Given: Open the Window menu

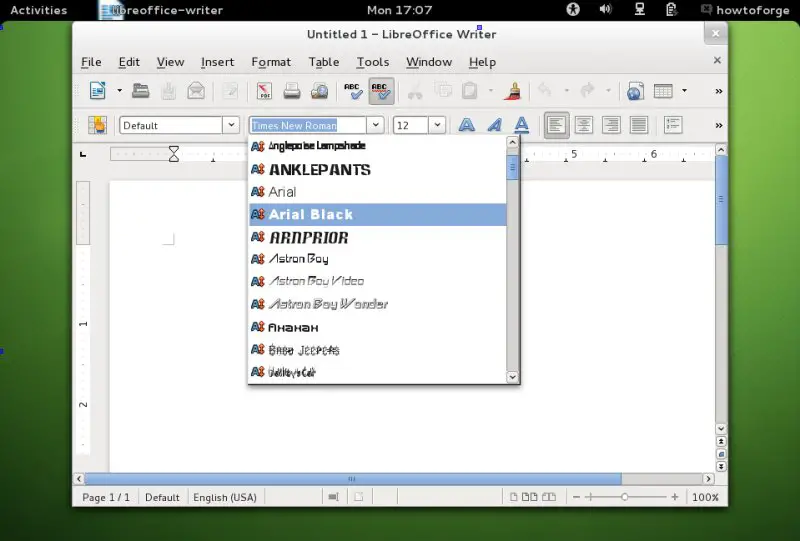Looking at the screenshot, I should (x=429, y=62).
